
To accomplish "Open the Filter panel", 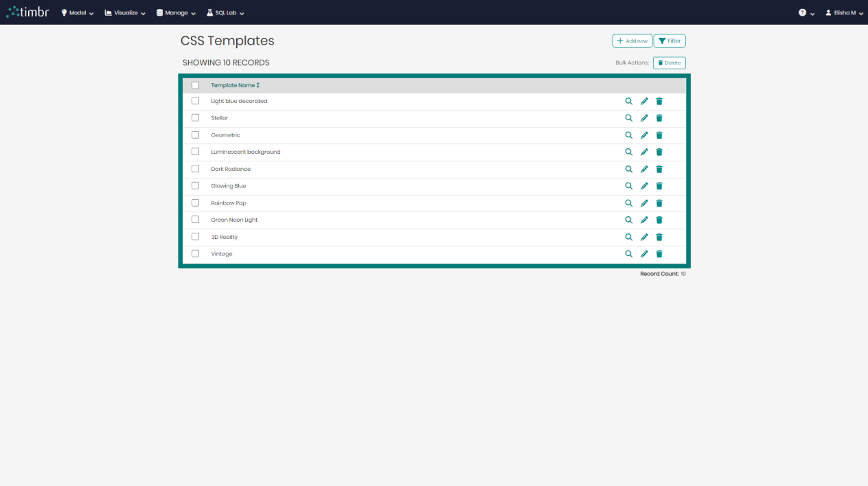I will (x=669, y=40).
